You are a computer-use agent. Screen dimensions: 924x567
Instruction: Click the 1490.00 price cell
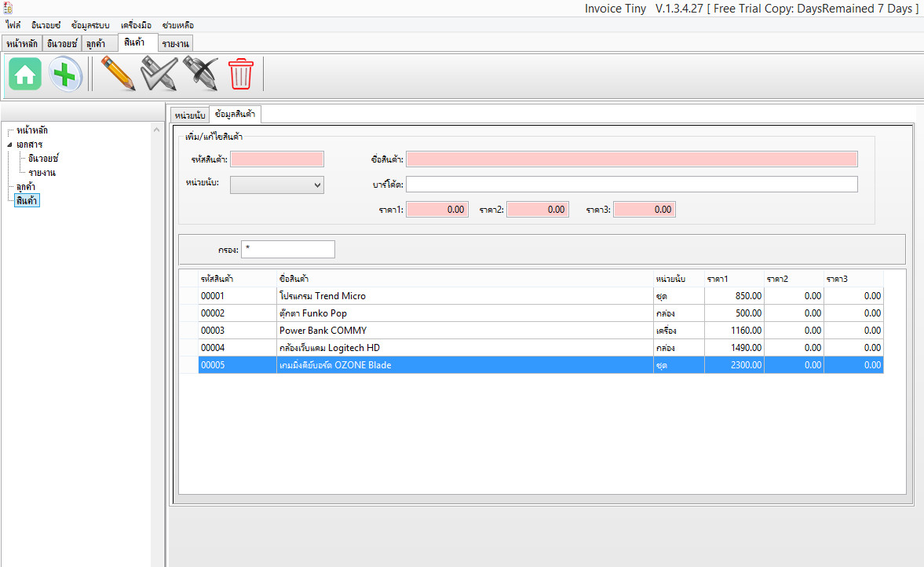(734, 348)
